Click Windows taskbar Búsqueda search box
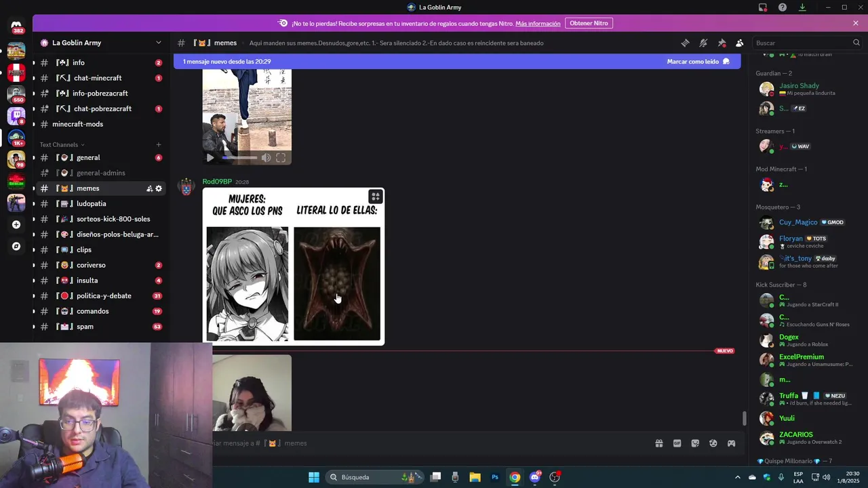The image size is (868, 488). click(374, 477)
